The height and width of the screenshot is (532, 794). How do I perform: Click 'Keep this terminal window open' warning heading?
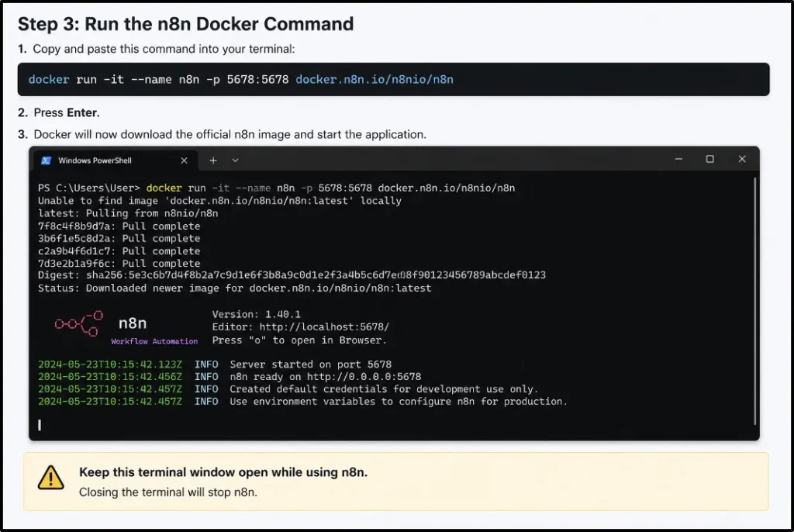tap(223, 472)
